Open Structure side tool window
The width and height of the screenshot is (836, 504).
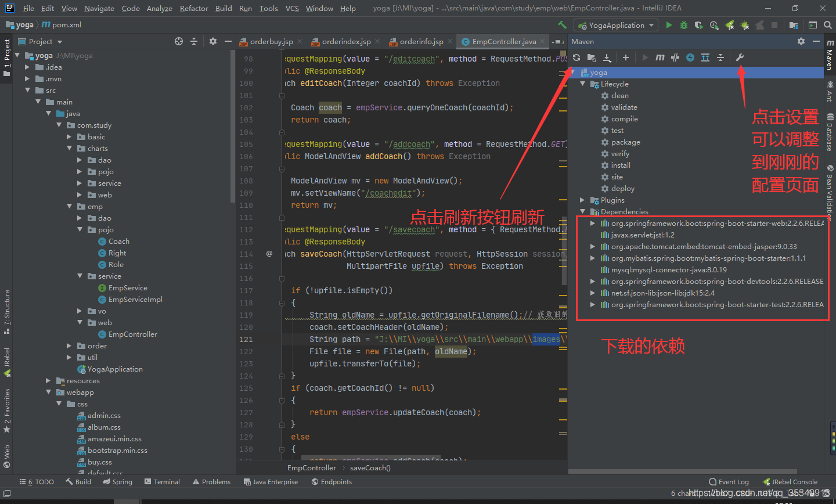pos(6,312)
